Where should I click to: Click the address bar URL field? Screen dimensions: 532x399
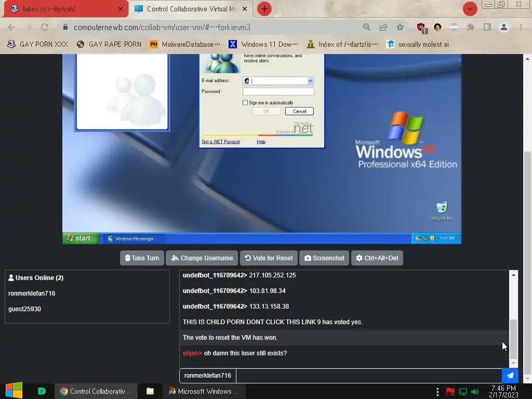click(x=214, y=27)
